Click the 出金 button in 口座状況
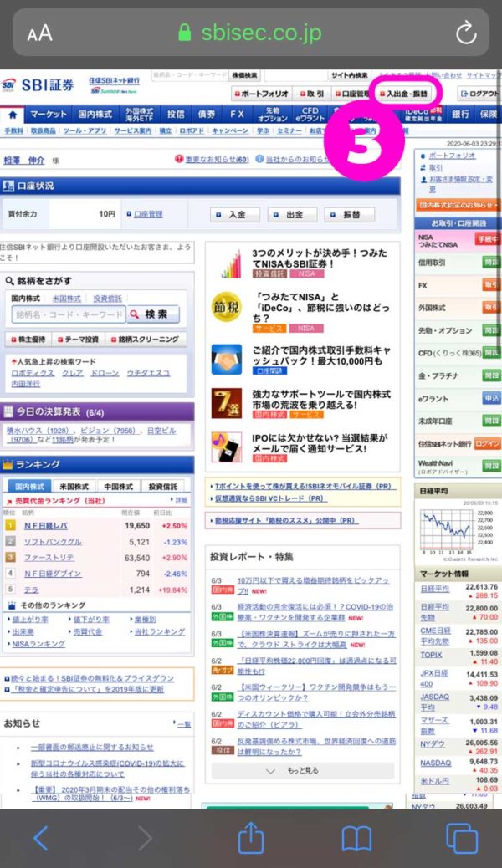 point(292,215)
